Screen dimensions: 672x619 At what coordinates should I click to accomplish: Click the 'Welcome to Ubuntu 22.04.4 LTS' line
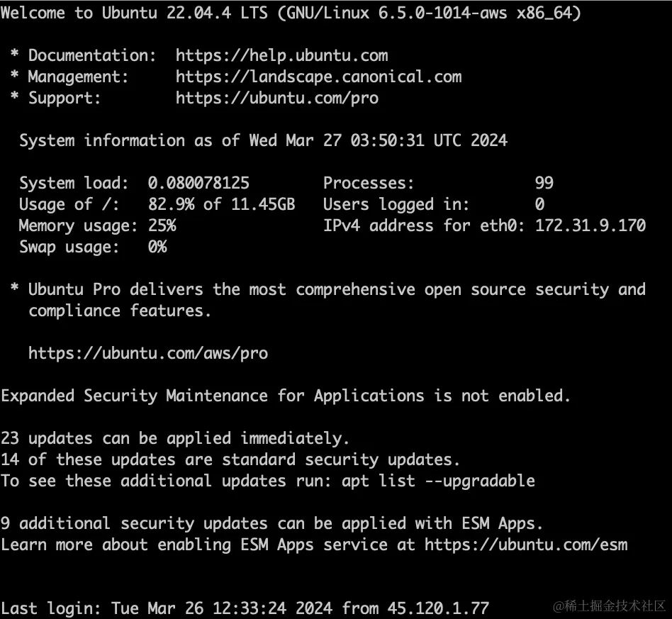click(291, 13)
